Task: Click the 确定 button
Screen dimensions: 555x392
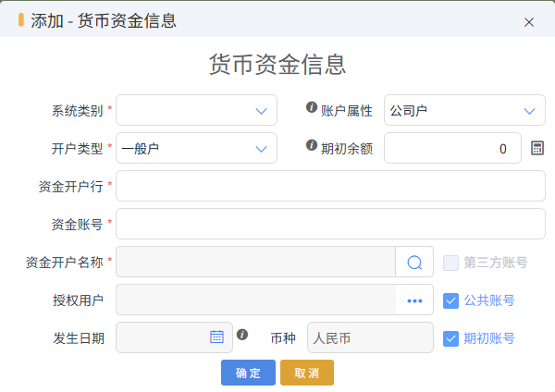Action: coord(248,373)
